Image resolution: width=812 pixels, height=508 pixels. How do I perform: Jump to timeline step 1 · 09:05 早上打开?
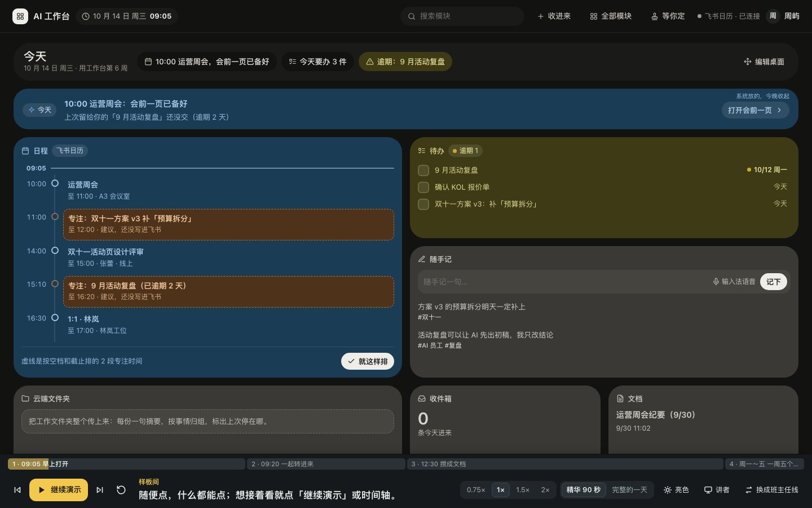pyautogui.click(x=126, y=464)
